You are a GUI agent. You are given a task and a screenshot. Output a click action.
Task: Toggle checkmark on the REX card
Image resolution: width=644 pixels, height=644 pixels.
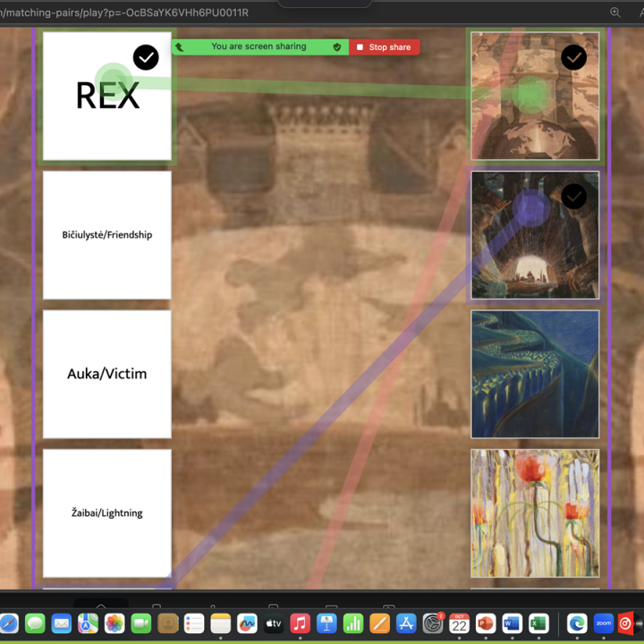tap(146, 57)
